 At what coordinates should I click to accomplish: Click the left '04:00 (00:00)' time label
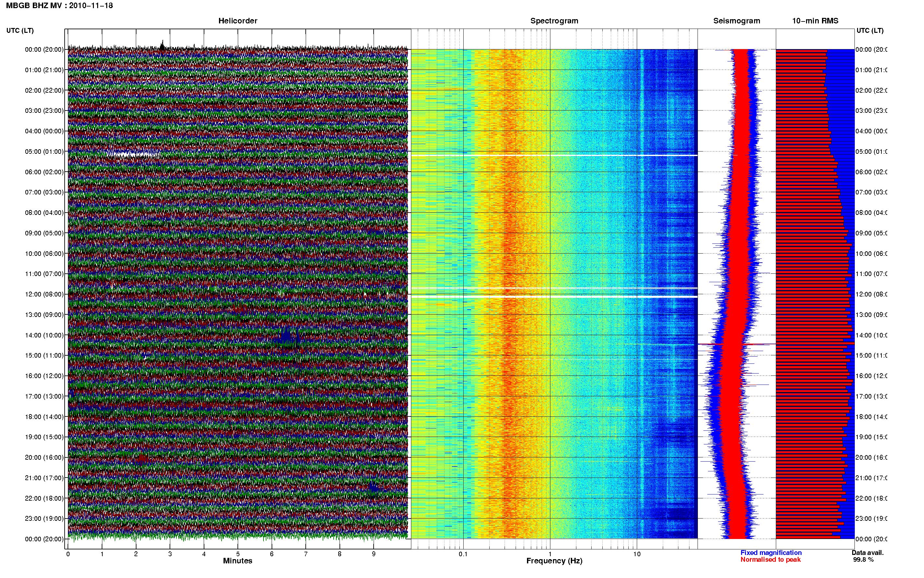44,131
